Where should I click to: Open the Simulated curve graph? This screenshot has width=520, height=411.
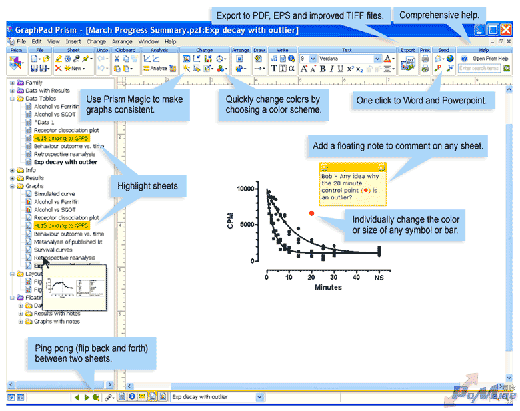coord(54,194)
